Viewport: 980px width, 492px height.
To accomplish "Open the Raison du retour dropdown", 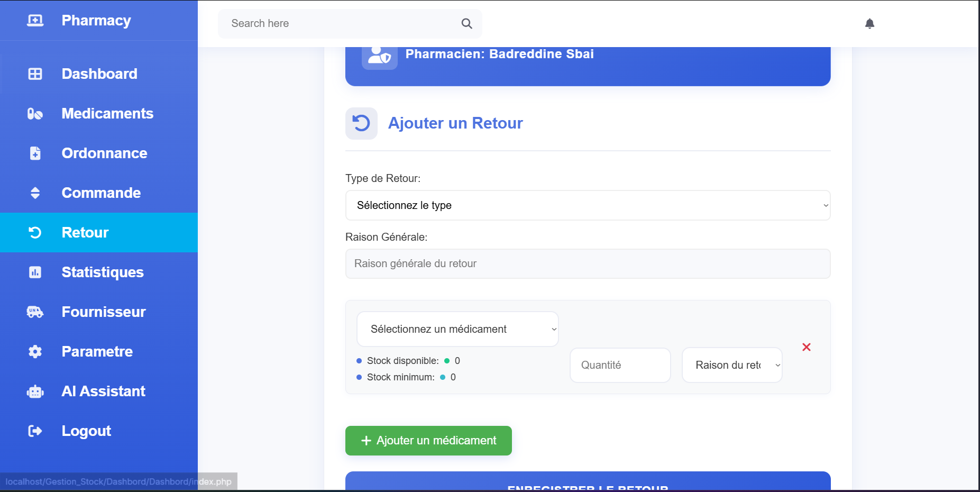I will point(732,365).
